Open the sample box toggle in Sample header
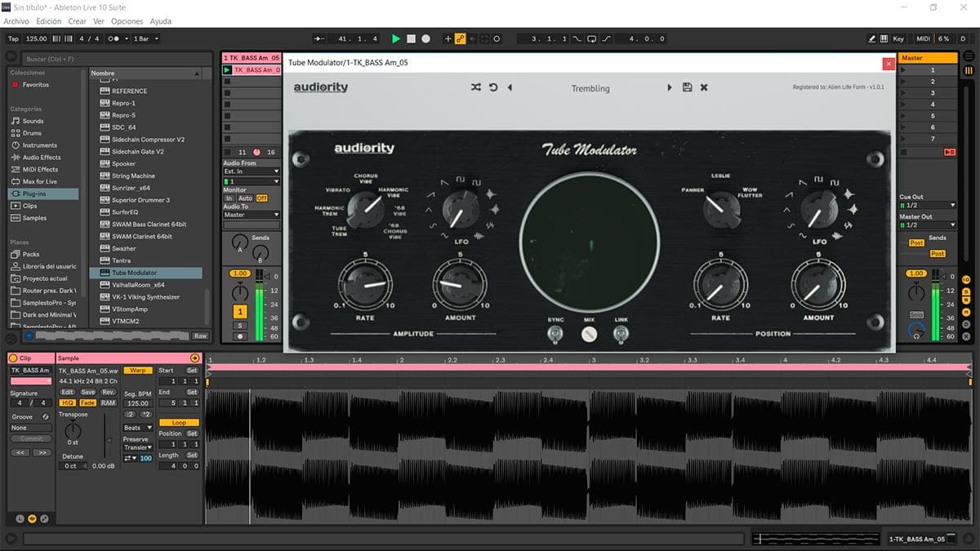Screen dimensions: 980x551 click(194, 358)
